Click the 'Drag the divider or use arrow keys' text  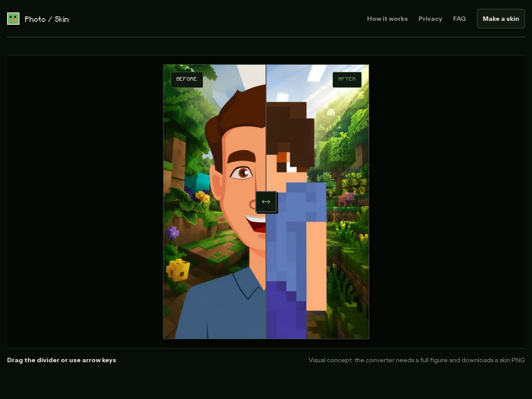[x=62, y=360]
